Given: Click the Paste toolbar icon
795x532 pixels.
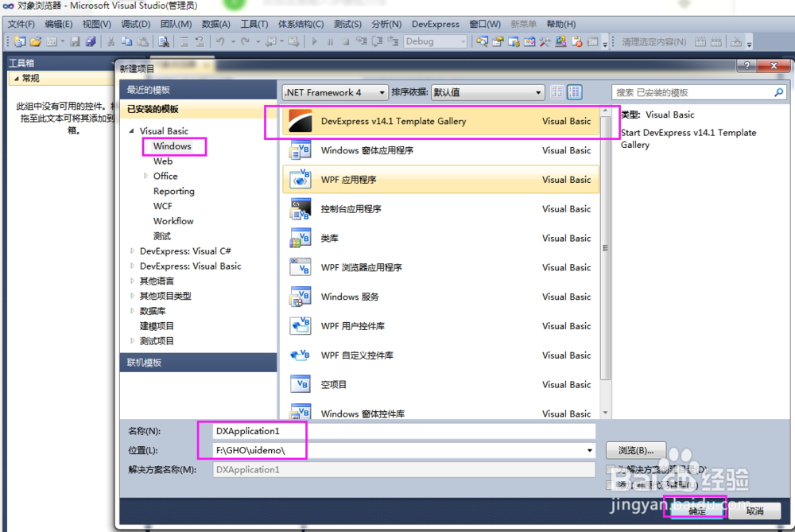Looking at the screenshot, I should [x=143, y=41].
